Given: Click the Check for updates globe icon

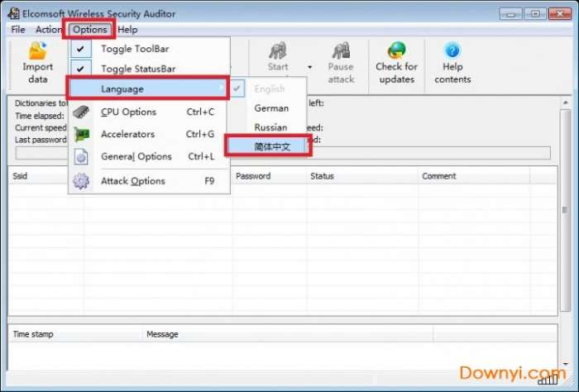Looking at the screenshot, I should (x=396, y=50).
